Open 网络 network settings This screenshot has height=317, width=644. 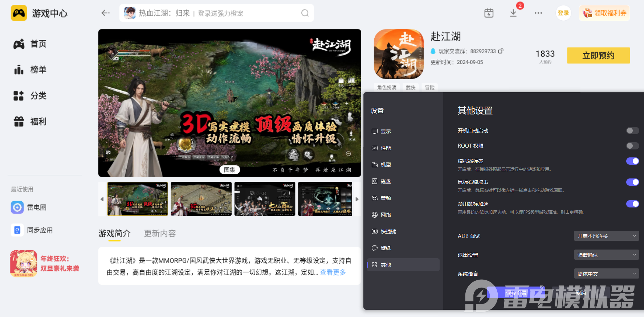click(x=403, y=215)
